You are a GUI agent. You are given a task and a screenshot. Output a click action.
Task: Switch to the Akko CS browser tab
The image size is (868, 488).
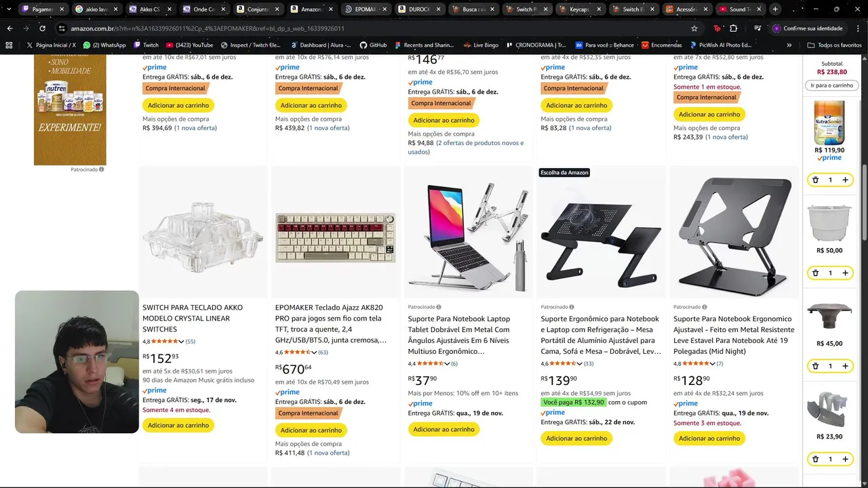click(144, 9)
